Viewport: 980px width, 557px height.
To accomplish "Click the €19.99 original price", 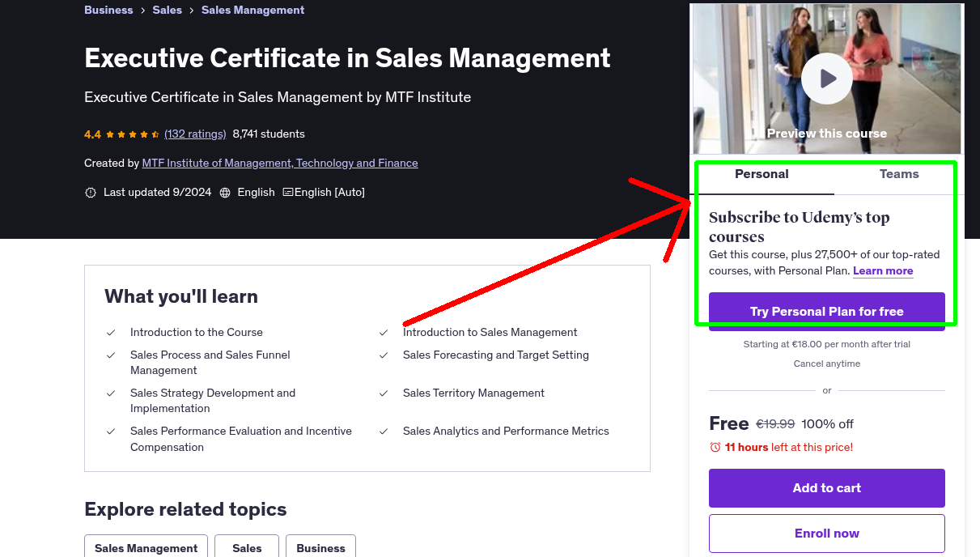I will point(775,423).
